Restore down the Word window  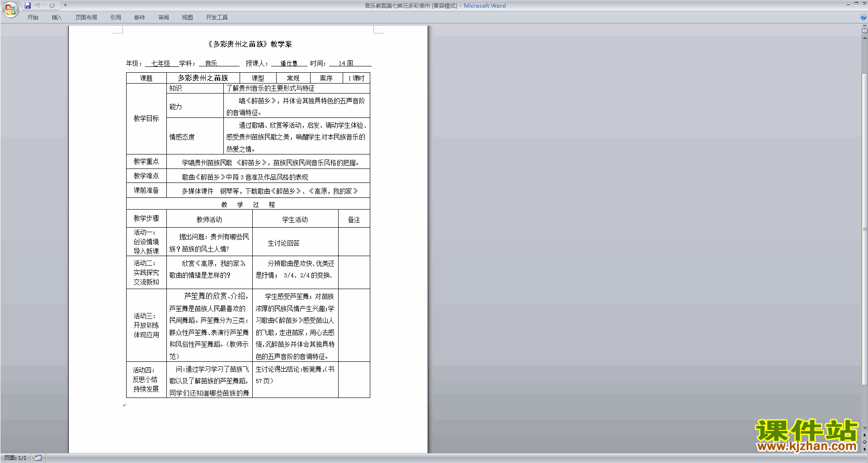click(856, 4)
